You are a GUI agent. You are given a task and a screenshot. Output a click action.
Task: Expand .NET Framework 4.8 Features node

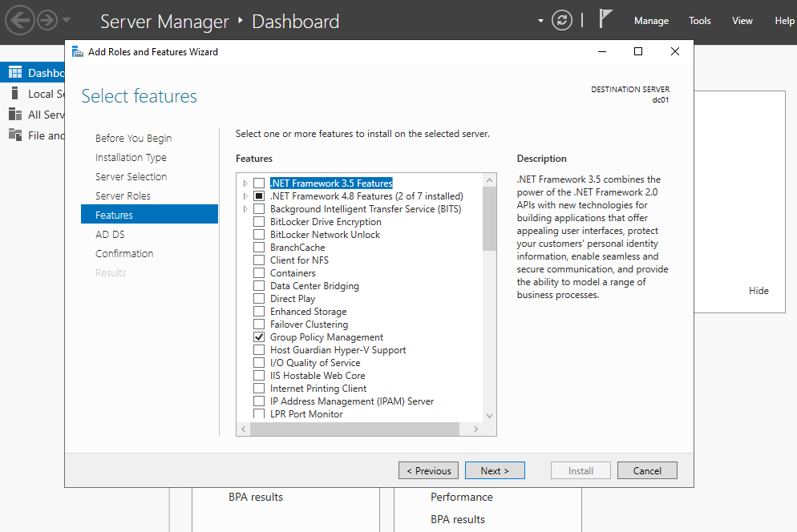click(x=245, y=196)
